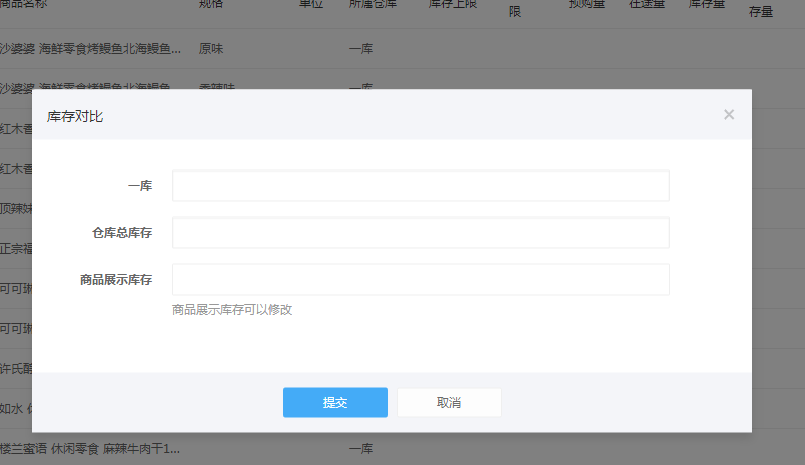
Task: Focus the 仓库总库存 input field
Action: 420,232
